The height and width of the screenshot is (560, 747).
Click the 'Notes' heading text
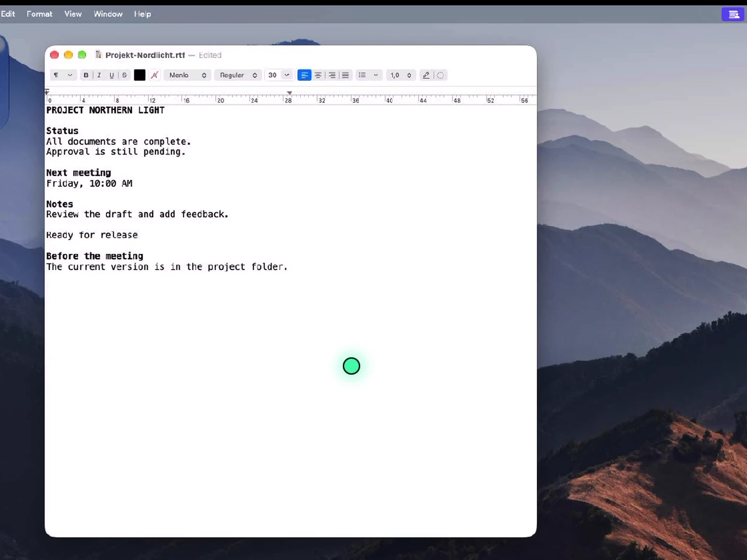[x=60, y=204]
